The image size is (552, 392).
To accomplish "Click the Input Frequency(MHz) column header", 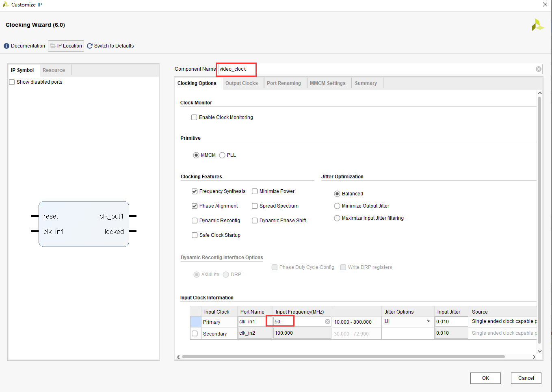I will [302, 312].
